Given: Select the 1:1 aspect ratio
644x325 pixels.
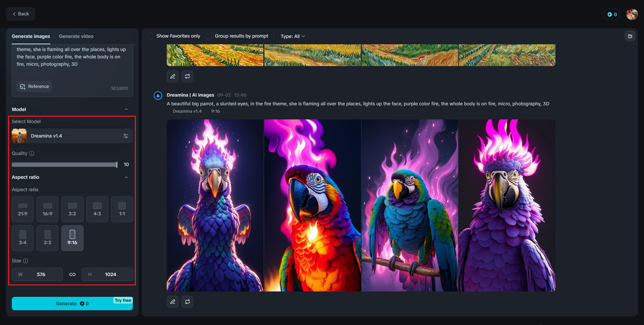Looking at the screenshot, I should 122,209.
